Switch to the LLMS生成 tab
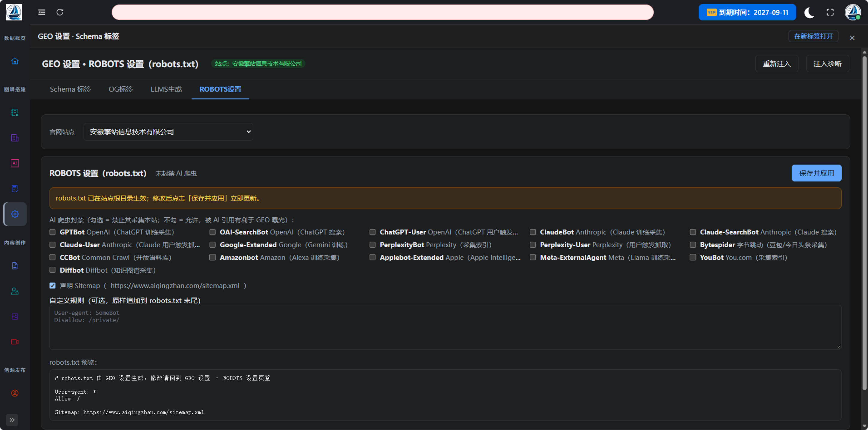 [166, 89]
